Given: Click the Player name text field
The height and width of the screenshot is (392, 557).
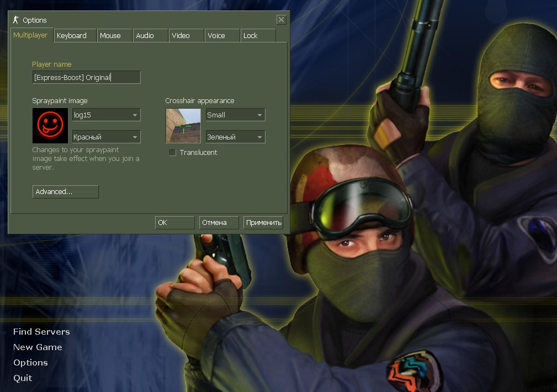Looking at the screenshot, I should 86,77.
